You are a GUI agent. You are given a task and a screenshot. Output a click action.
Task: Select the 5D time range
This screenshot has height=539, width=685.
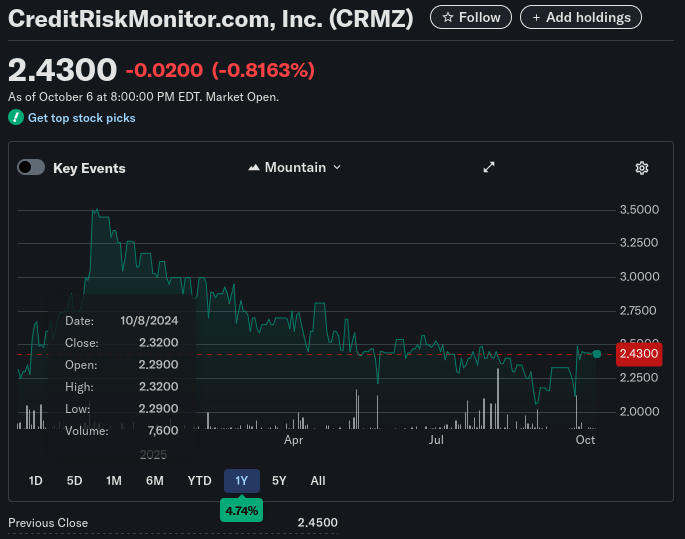pyautogui.click(x=74, y=481)
